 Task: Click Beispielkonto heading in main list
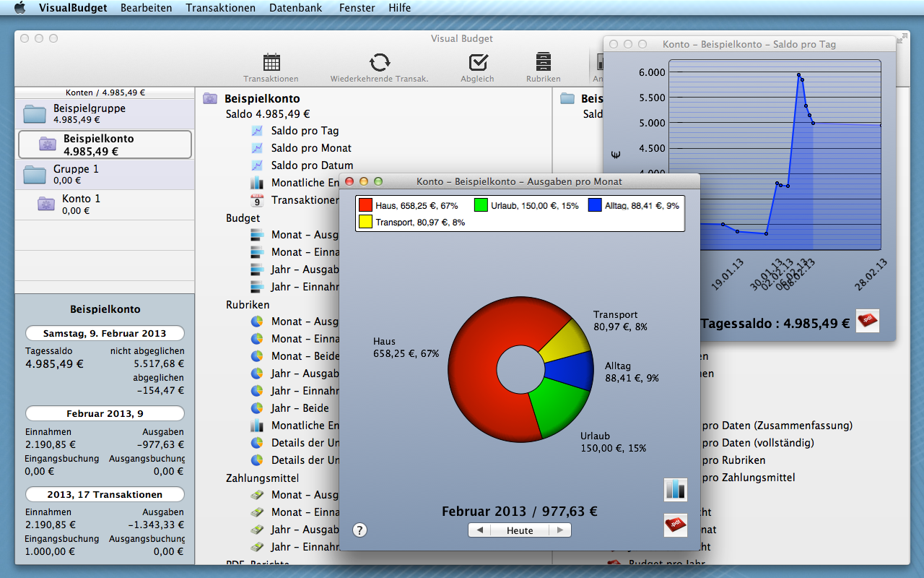click(262, 98)
